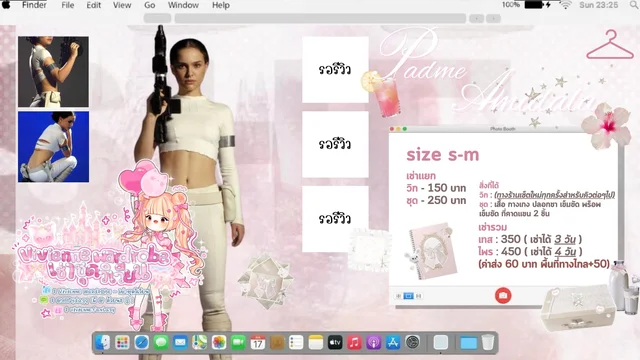The height and width of the screenshot is (360, 640).
Task: Open the Messages app in dock
Action: 161,342
